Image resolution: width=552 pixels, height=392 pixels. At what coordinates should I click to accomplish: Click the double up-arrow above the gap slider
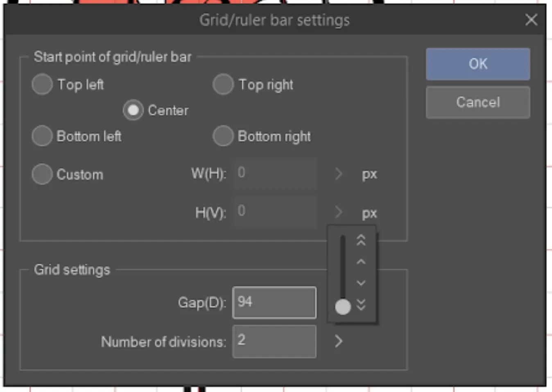click(361, 241)
